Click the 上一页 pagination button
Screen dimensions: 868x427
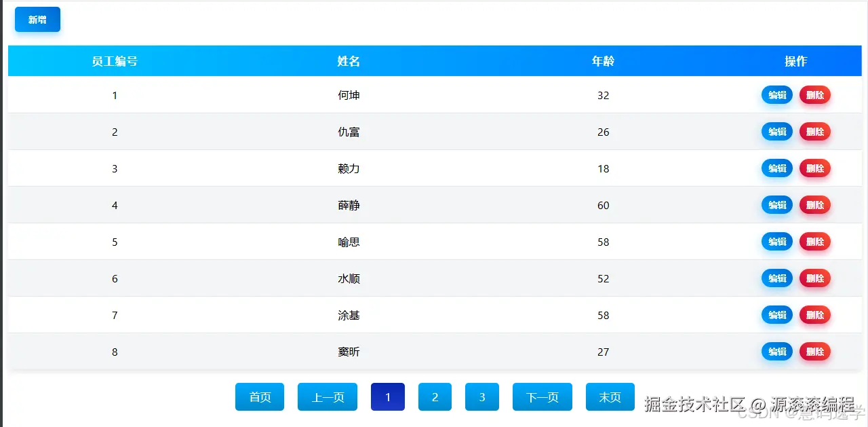[x=328, y=397]
